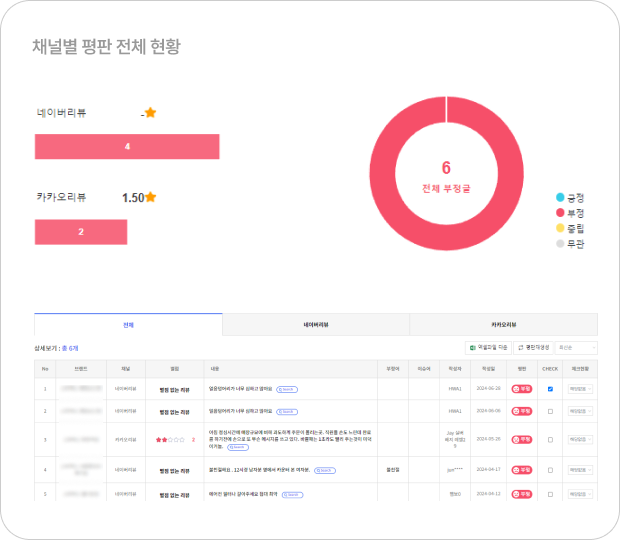620x540 pixels.
Task: Click the blue 긍정 legend swatch
Action: [x=561, y=197]
